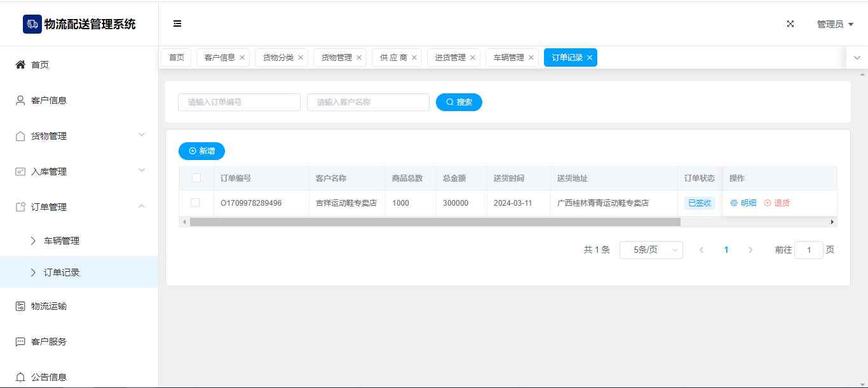Tick the select-all checkbox in table header
This screenshot has height=388, width=868.
(196, 178)
